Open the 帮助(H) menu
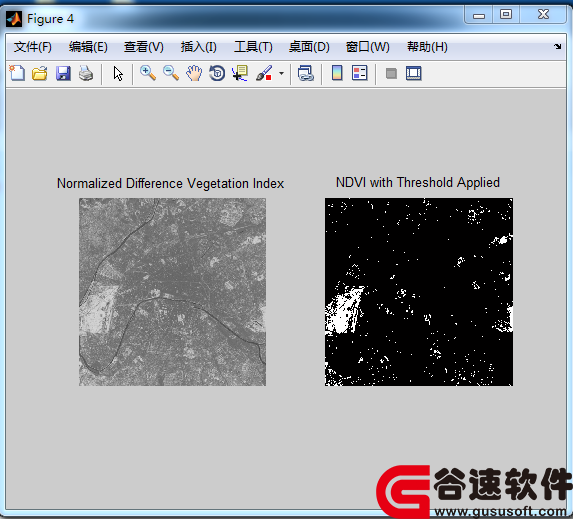 (x=427, y=47)
